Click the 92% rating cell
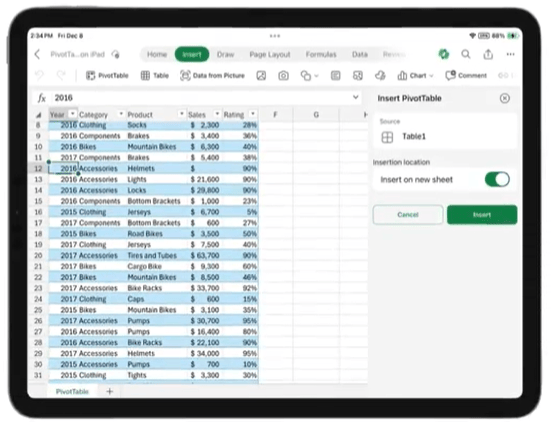Image resolution: width=551 pixels, height=426 pixels. point(240,288)
